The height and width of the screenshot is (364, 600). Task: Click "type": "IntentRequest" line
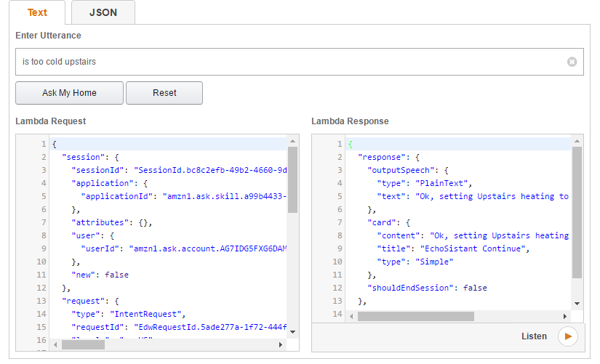(129, 314)
